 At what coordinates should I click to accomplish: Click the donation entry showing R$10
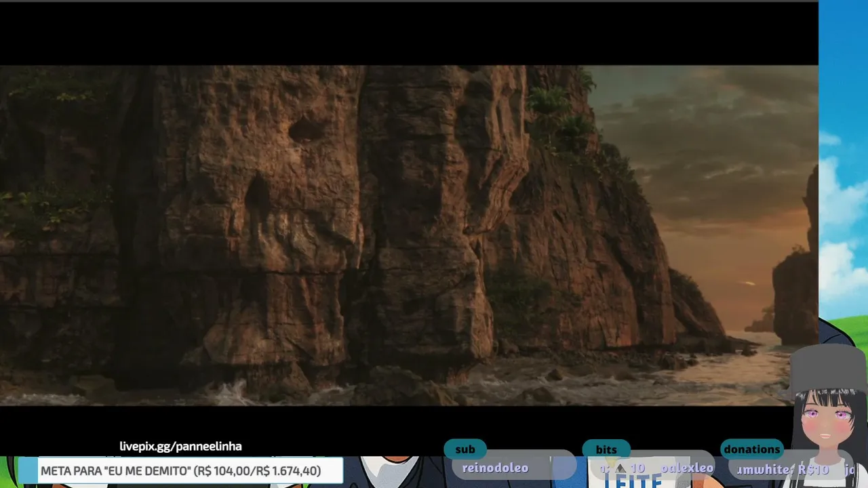783,469
